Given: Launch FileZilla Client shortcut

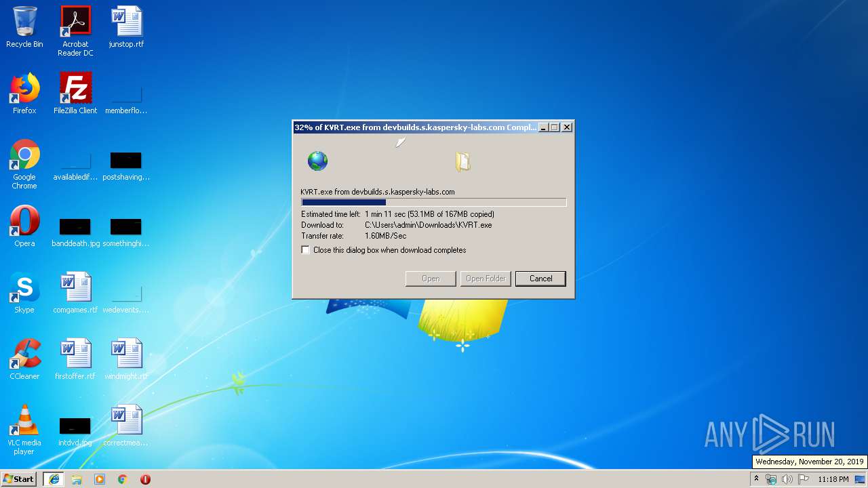Looking at the screenshot, I should coord(75,94).
